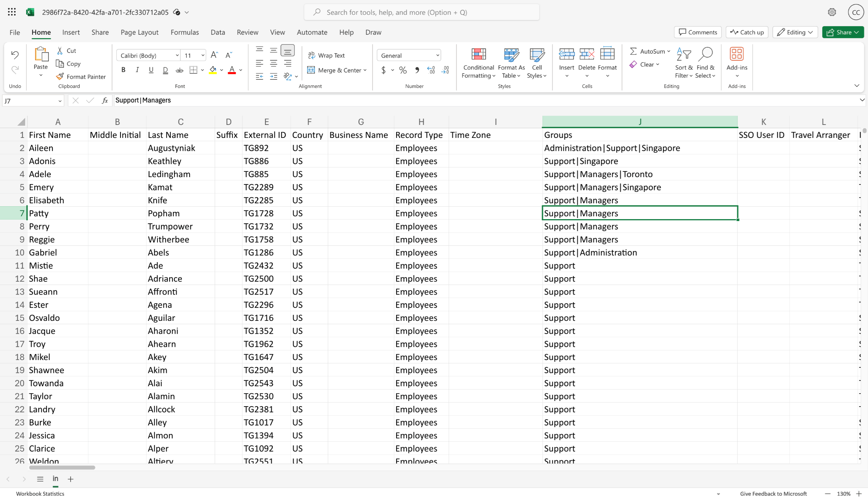Image resolution: width=868 pixels, height=499 pixels.
Task: Apply Italic formatting
Action: [137, 70]
